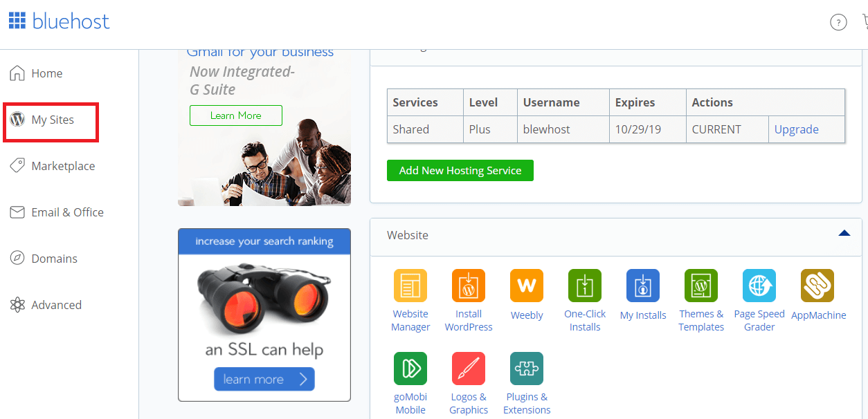868x419 pixels.
Task: Open the Plugins & Extensions icon
Action: tap(527, 369)
